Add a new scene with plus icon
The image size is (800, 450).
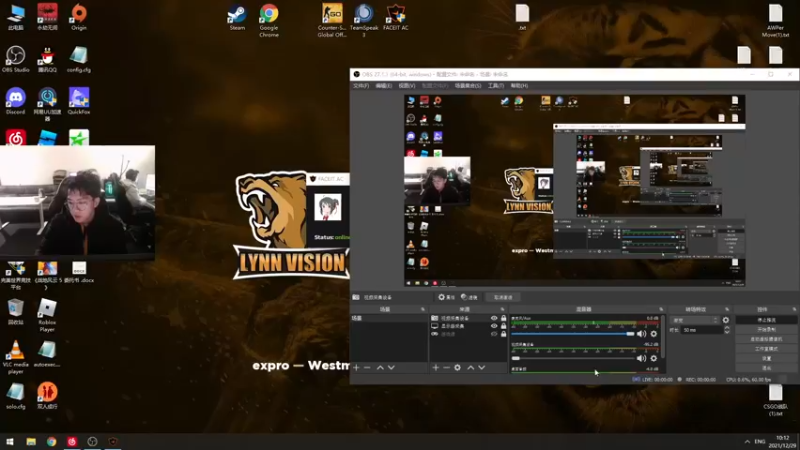(356, 367)
